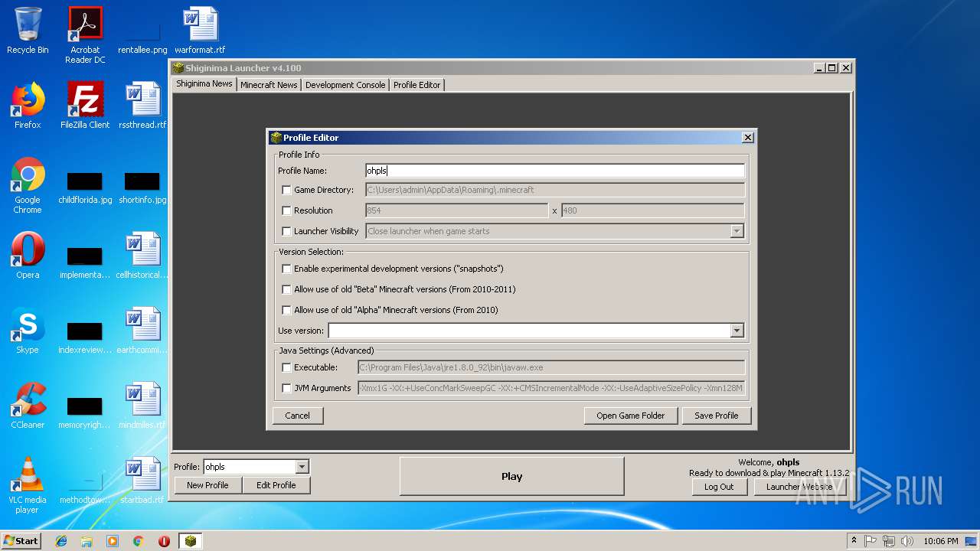The image size is (980, 551).
Task: Open the Profile Editor tab
Action: [417, 85]
